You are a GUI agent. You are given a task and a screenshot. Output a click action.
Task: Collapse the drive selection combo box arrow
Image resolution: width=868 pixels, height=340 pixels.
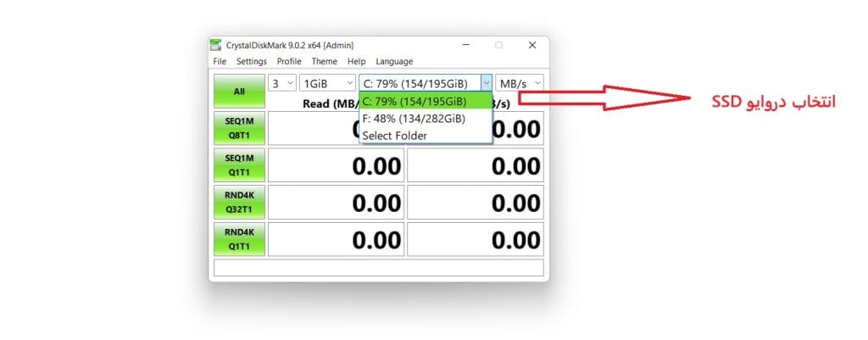486,83
